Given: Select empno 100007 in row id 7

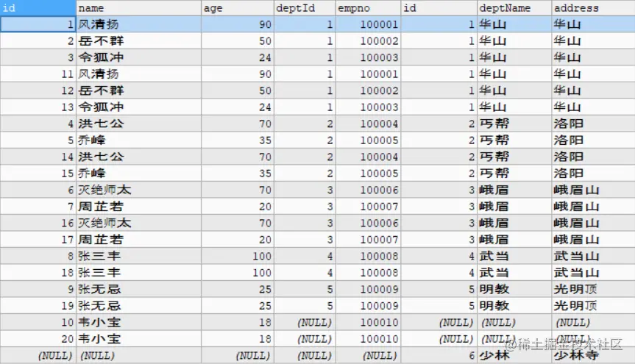Looking at the screenshot, I should tap(368, 207).
